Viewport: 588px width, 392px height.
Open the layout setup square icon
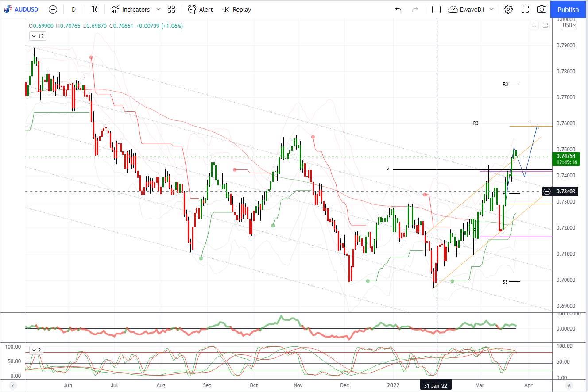[436, 9]
